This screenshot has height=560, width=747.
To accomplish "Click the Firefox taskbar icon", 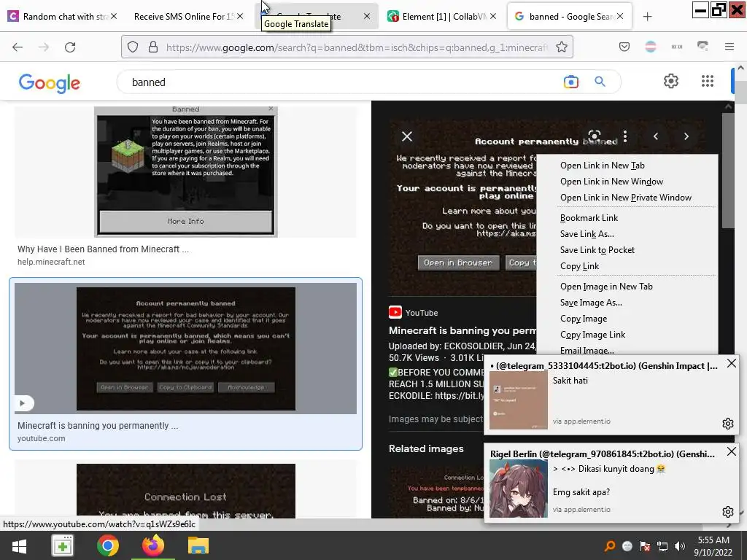I will [153, 545].
